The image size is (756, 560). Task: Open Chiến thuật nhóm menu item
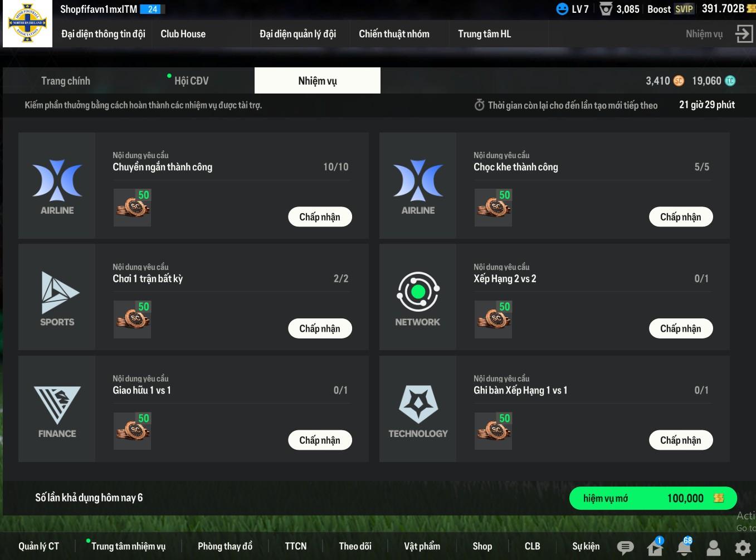tap(394, 34)
